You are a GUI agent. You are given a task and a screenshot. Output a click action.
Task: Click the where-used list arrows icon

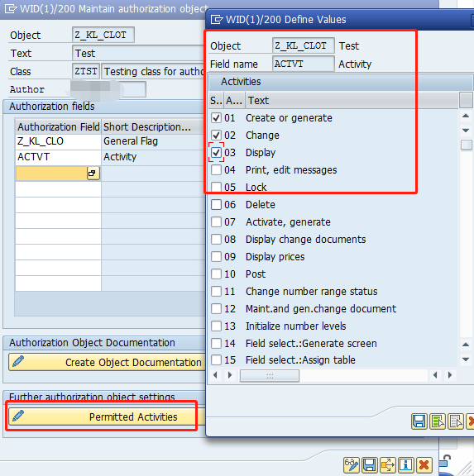[388, 464]
